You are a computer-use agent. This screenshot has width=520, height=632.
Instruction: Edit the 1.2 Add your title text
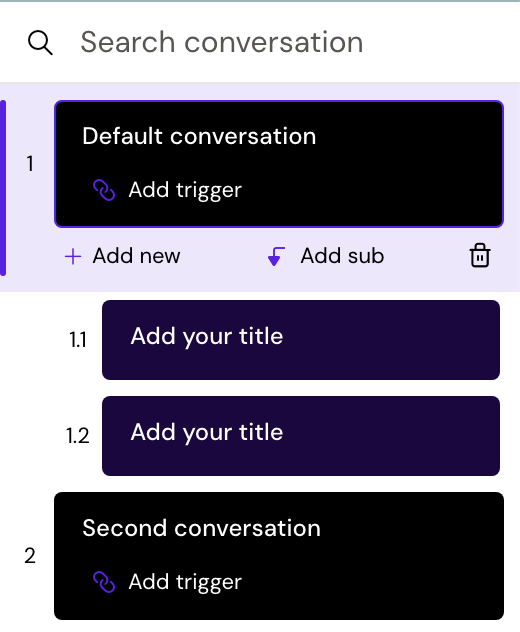coord(207,432)
